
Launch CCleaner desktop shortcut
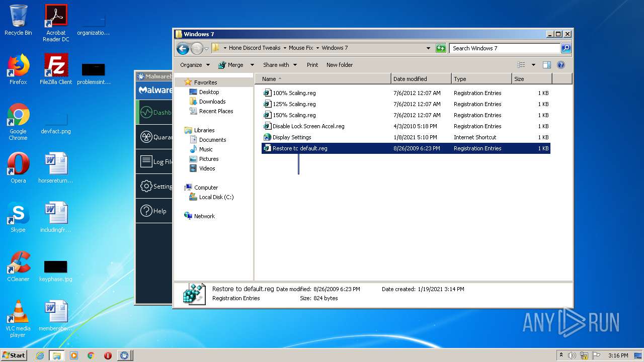(18, 266)
